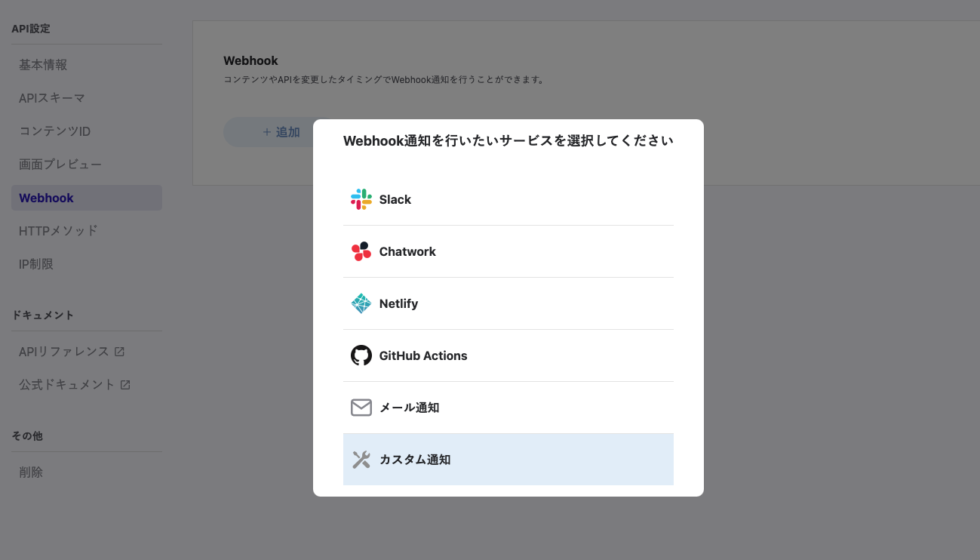Screen dimensions: 980x560
Task: Click the mail envelope icon
Action: (361, 408)
